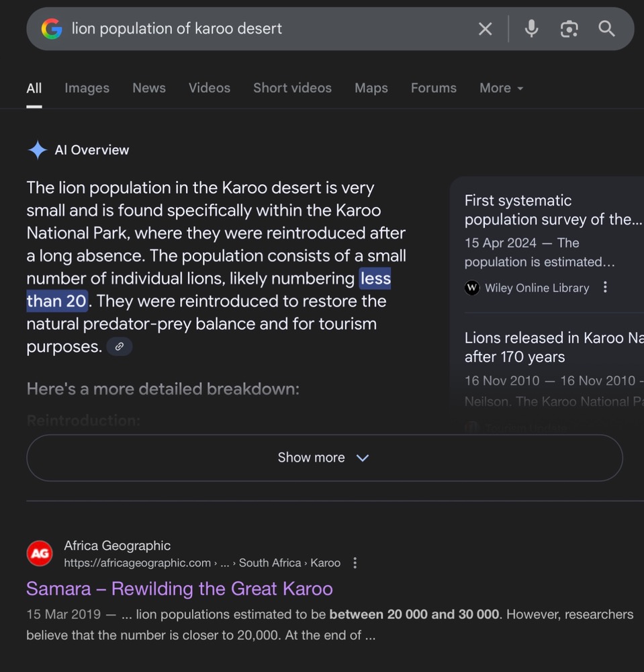Expand the More search filters dropdown
The image size is (644, 672).
tap(502, 88)
